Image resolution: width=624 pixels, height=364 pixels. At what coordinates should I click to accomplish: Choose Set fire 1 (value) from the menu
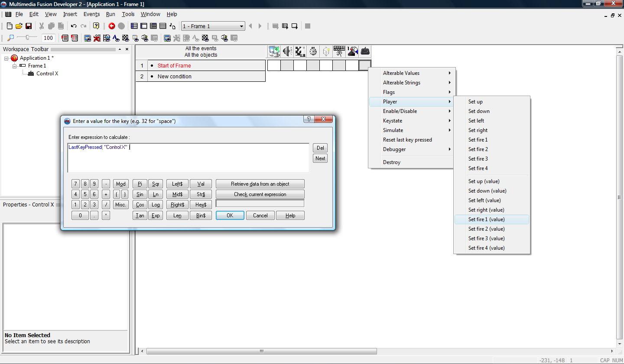coord(486,219)
